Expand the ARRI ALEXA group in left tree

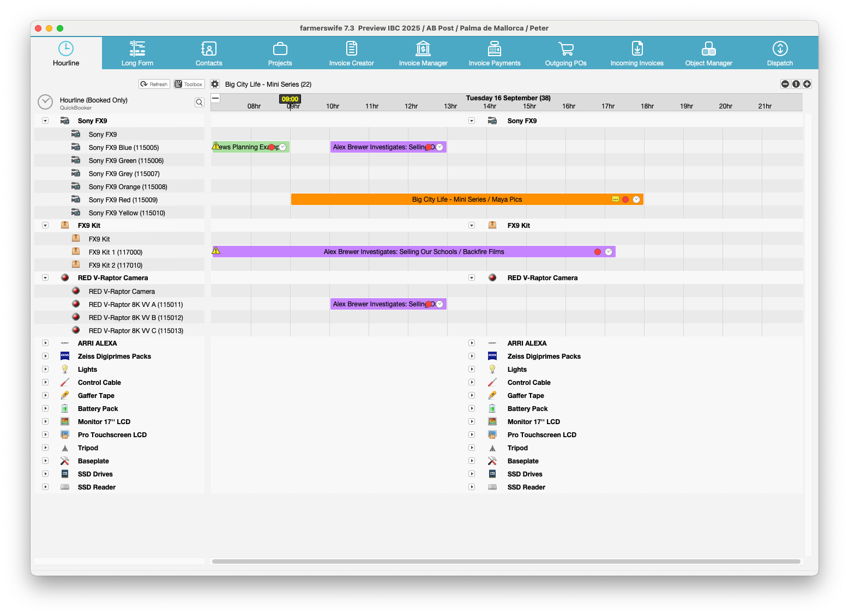coord(45,343)
